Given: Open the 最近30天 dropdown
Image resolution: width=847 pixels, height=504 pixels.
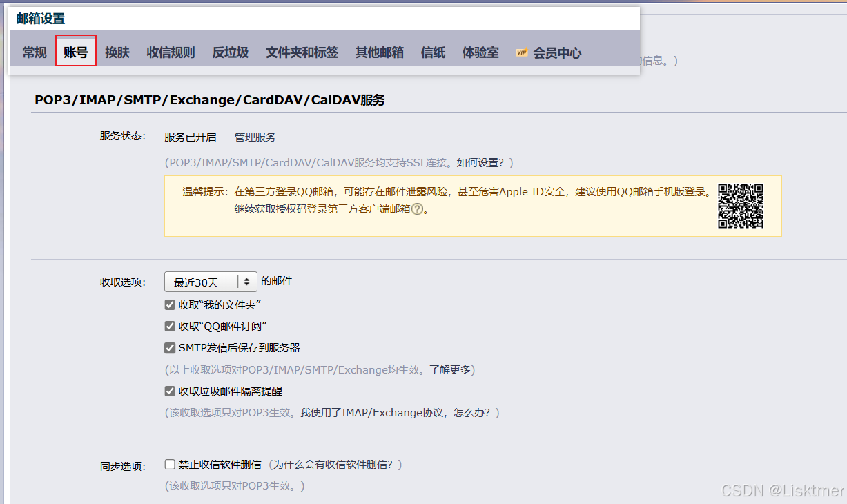Looking at the screenshot, I should point(210,282).
